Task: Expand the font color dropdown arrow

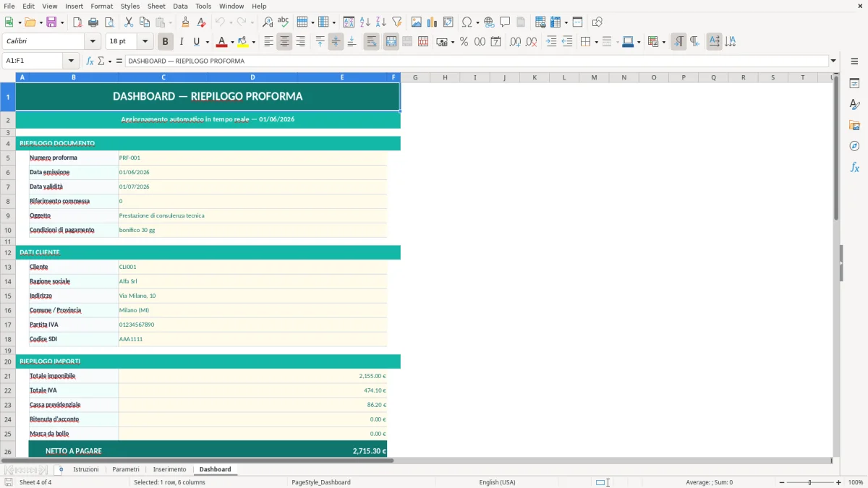Action: click(232, 42)
